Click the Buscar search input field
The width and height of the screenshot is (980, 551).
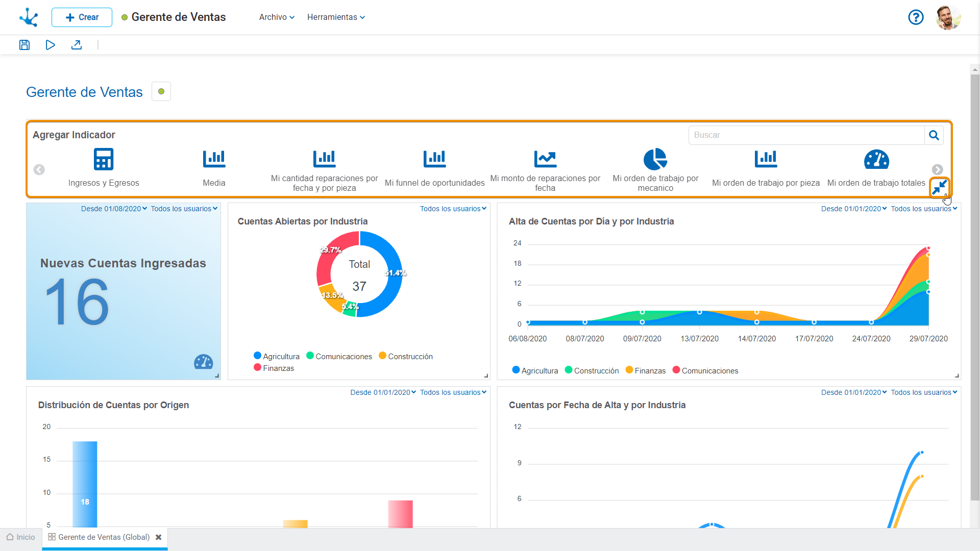806,135
